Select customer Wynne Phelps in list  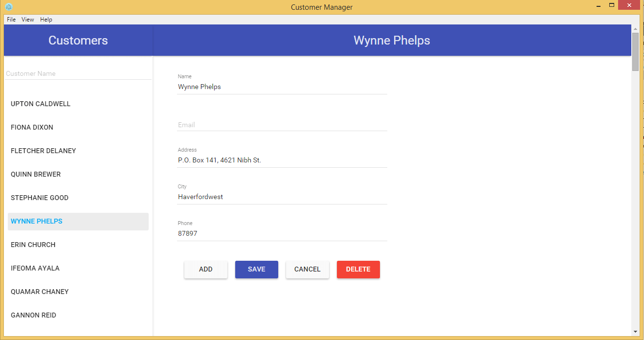[78, 221]
